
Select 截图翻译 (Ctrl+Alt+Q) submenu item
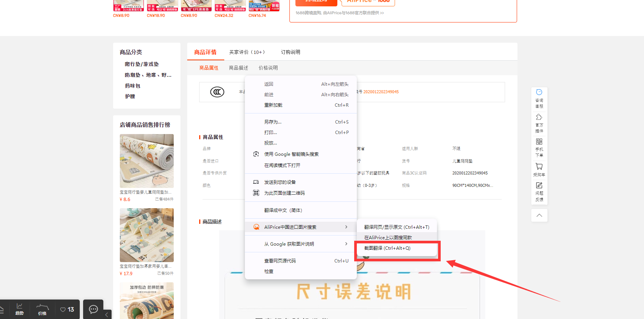[397, 248]
